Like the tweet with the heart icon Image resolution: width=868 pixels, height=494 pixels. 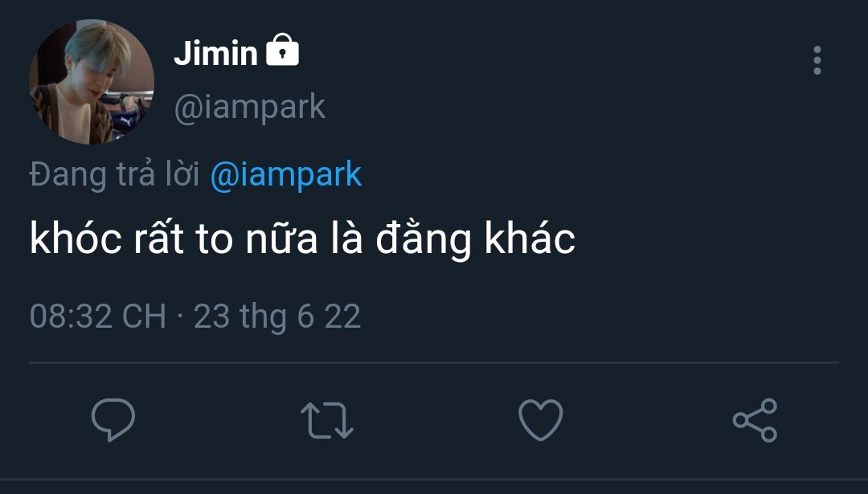point(540,420)
